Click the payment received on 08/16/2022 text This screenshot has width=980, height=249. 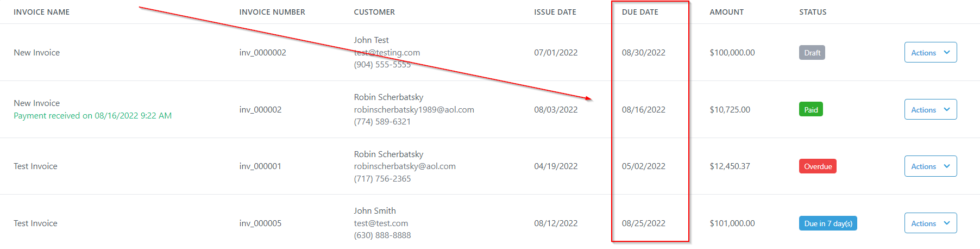(x=92, y=116)
